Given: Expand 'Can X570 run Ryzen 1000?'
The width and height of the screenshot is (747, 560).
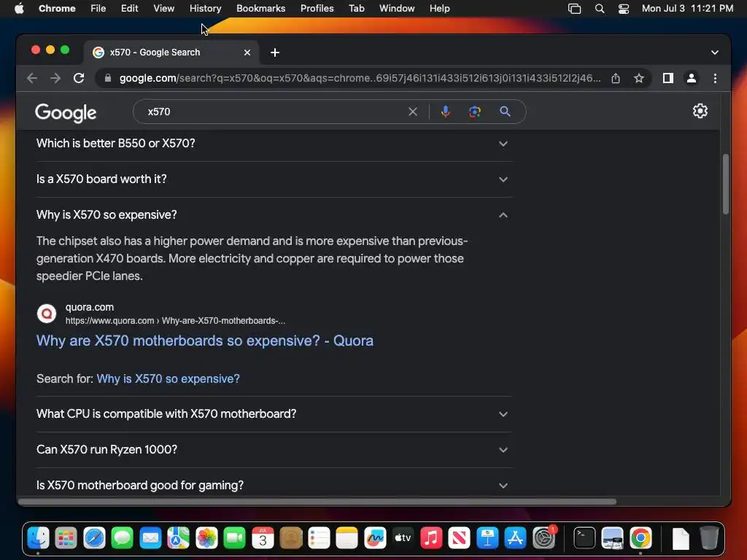Looking at the screenshot, I should (x=274, y=449).
